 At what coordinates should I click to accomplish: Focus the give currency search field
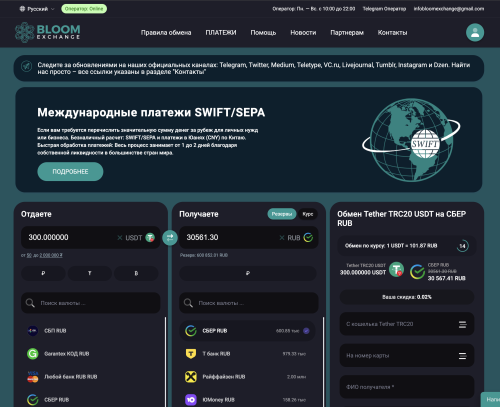pos(91,303)
